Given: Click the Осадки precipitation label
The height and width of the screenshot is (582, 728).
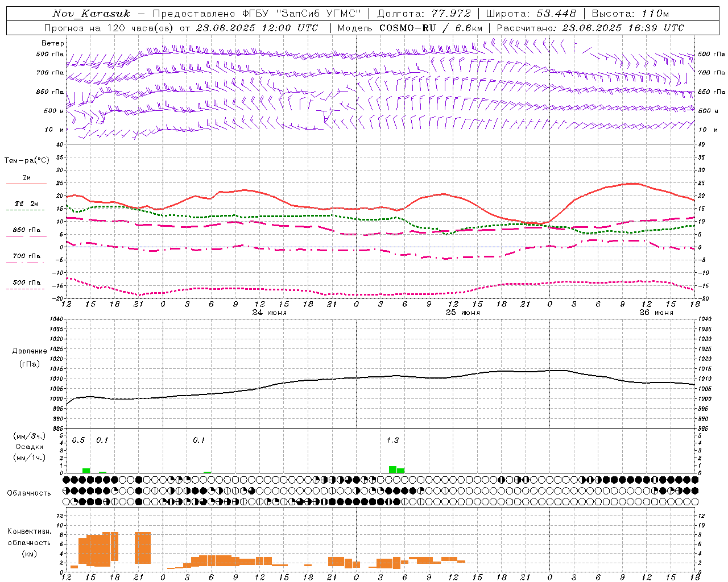Looking at the screenshot, I should (28, 447).
